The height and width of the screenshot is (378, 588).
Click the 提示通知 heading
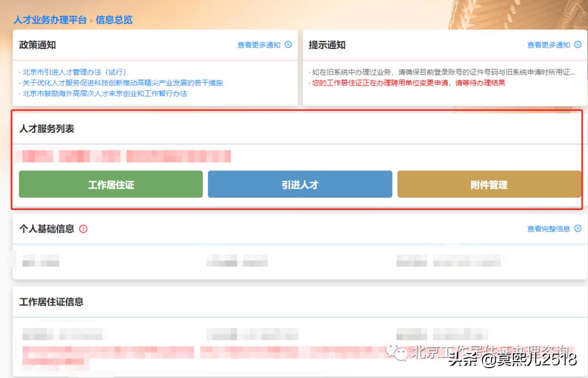[x=327, y=45]
